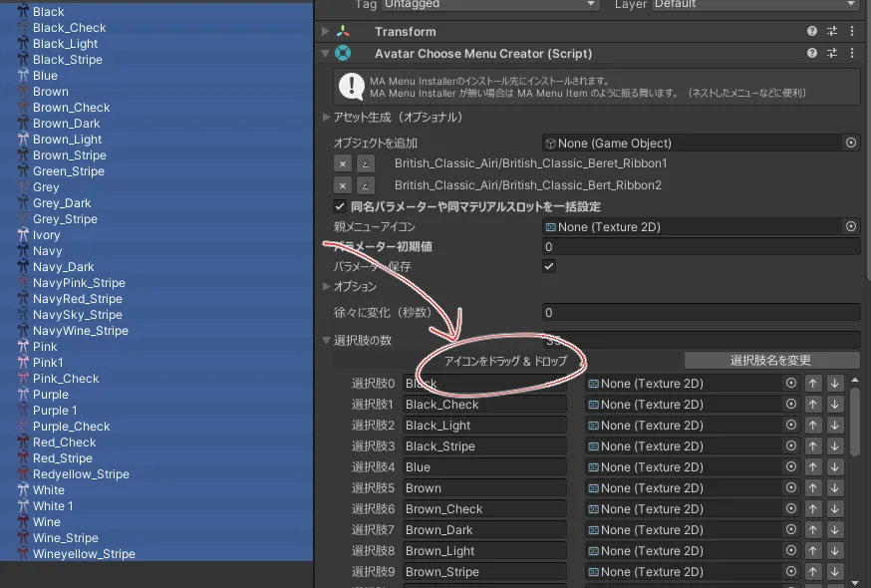Open object picker for オブジェクトを追加 field
Screen dimensions: 871x588
click(851, 144)
